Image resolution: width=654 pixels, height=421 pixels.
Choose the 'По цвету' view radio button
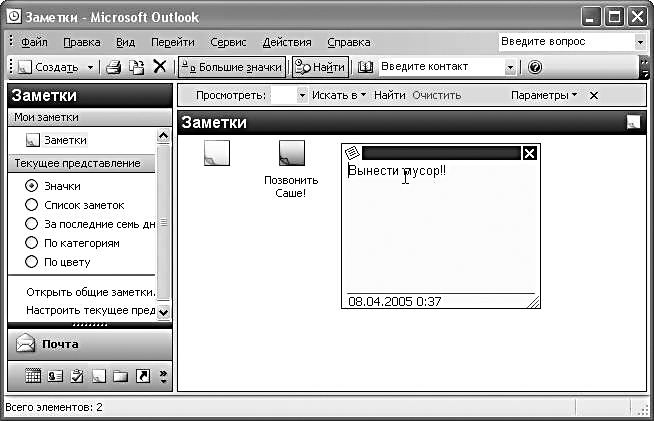click(32, 262)
